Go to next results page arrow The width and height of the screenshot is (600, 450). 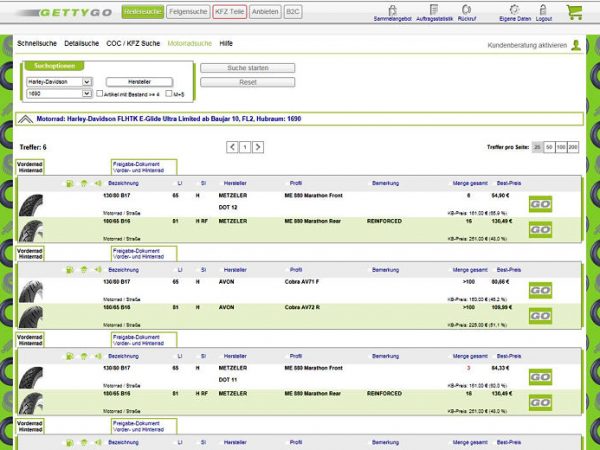258,147
